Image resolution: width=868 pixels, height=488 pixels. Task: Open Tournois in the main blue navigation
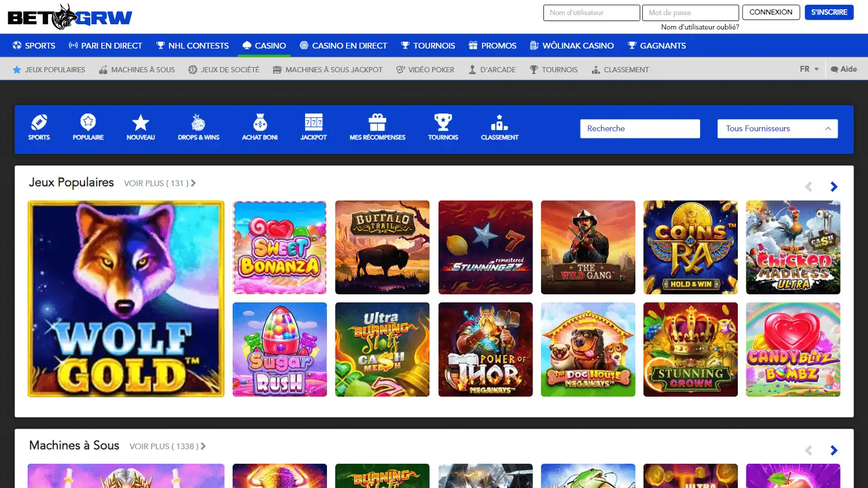click(x=428, y=45)
